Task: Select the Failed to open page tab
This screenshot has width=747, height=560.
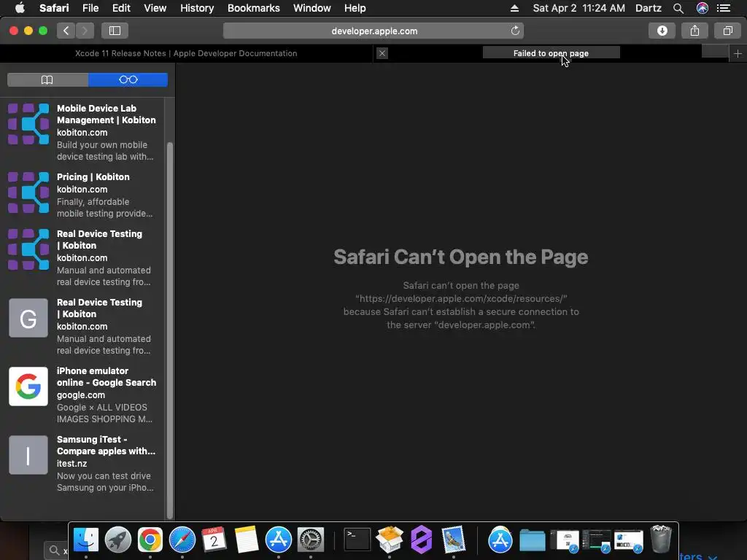Action: tap(551, 53)
